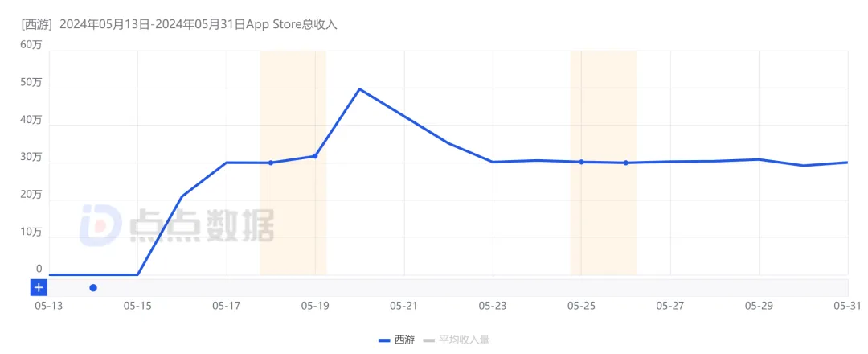Click the blue plus icon below chart

[x=39, y=287]
